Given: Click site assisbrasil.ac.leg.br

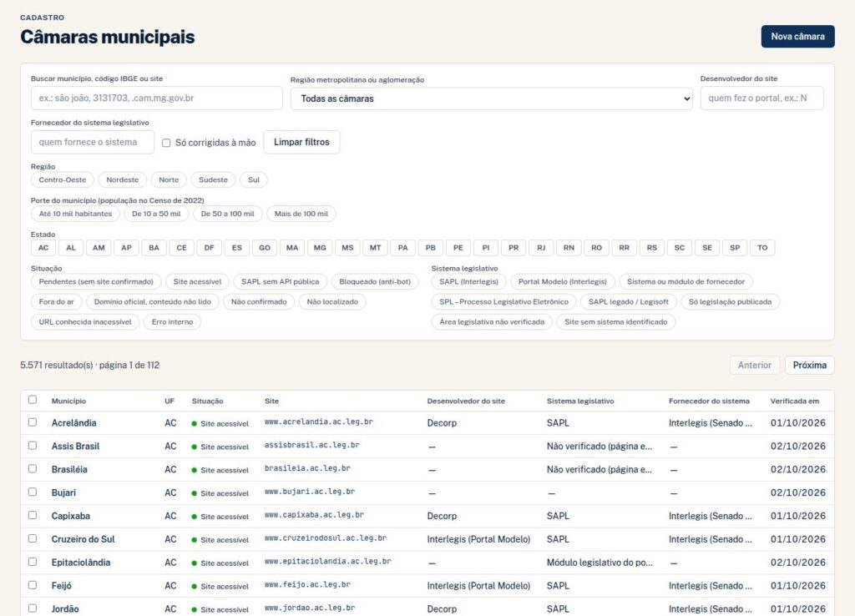Looking at the screenshot, I should 312,446.
